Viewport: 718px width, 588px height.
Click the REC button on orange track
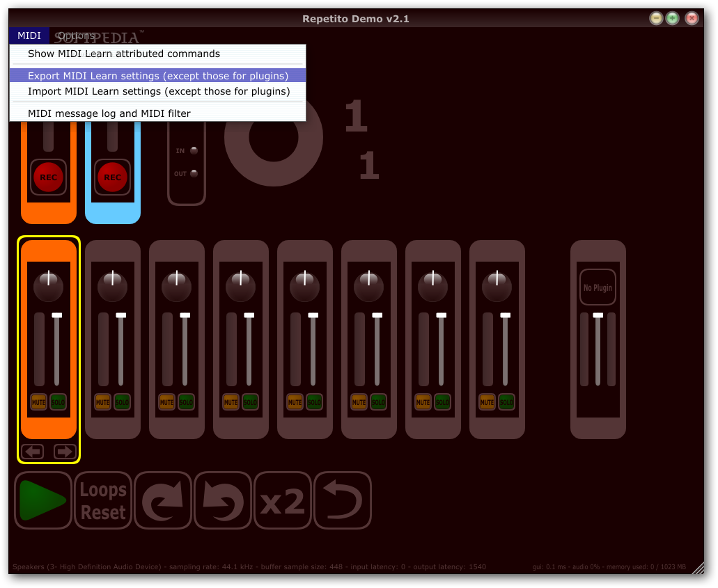[49, 177]
